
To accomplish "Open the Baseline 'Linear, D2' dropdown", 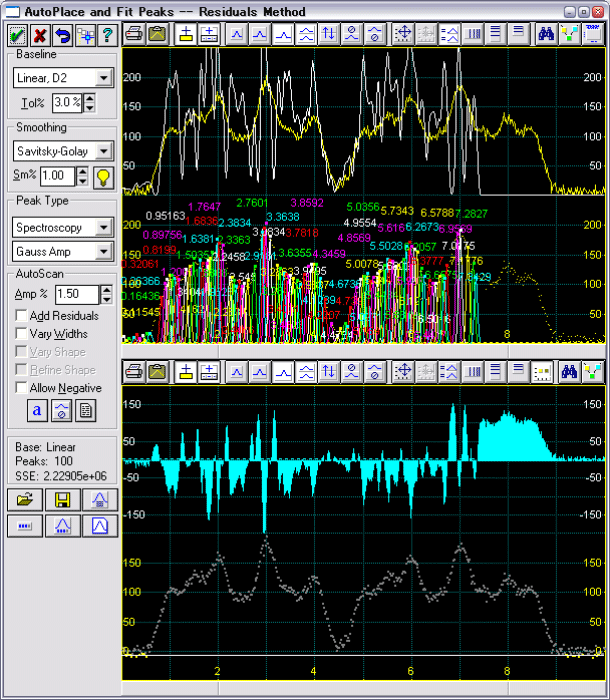I will click(103, 77).
